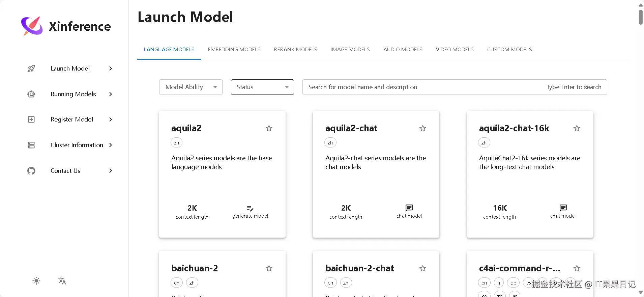Switch to the Language Models tab
The image size is (644, 297).
(x=169, y=50)
